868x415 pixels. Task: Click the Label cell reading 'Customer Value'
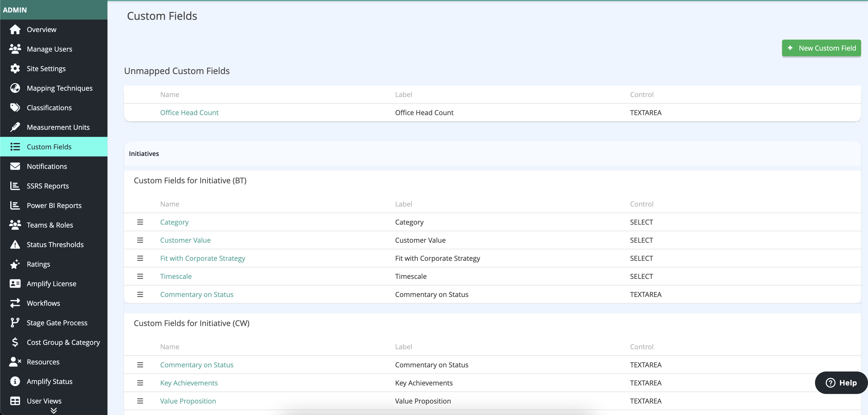[x=420, y=240]
